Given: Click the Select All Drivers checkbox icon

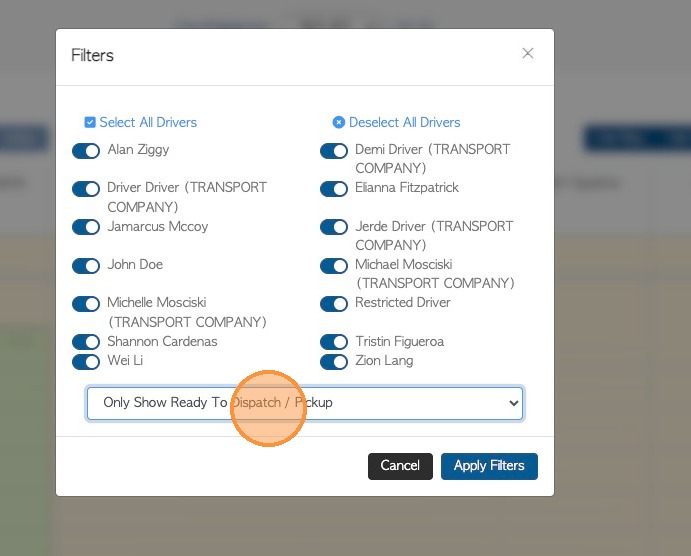Looking at the screenshot, I should point(90,122).
